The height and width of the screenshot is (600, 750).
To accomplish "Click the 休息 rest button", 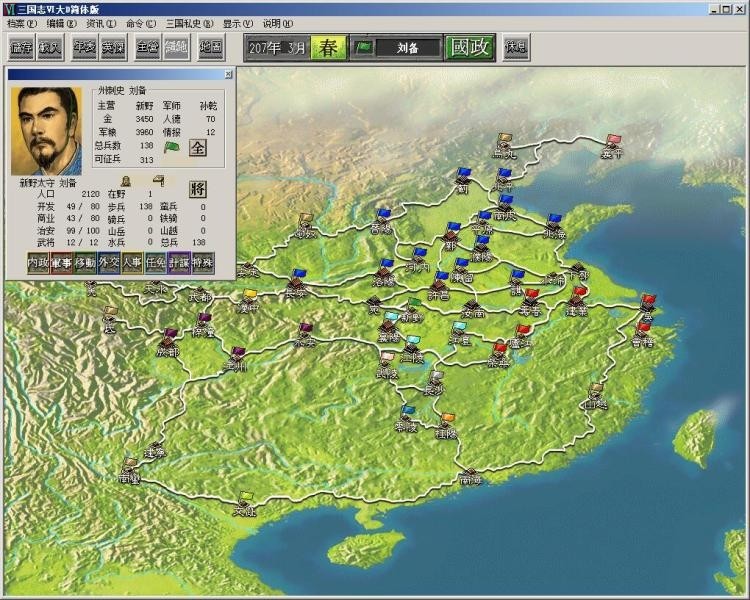I will [517, 47].
